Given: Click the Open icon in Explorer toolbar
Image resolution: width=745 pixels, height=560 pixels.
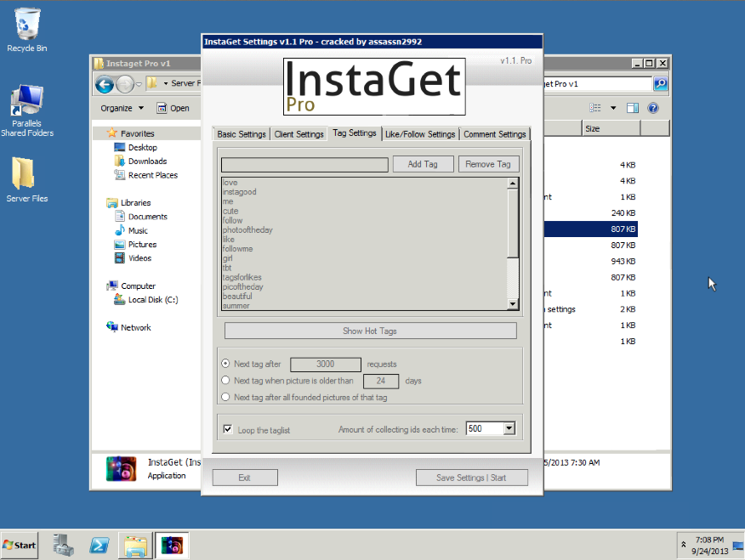Looking at the screenshot, I should coord(162,108).
